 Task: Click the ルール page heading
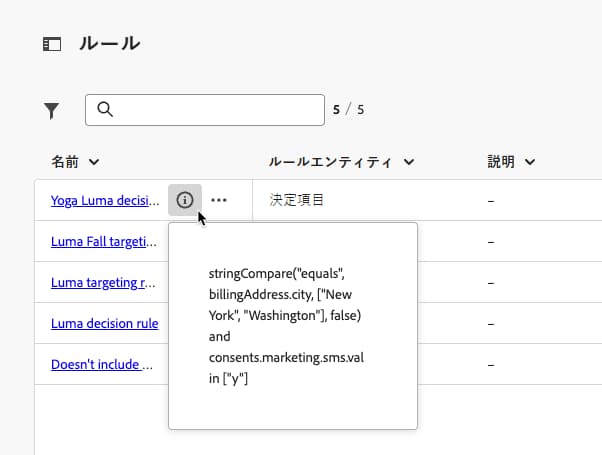pyautogui.click(x=110, y=43)
